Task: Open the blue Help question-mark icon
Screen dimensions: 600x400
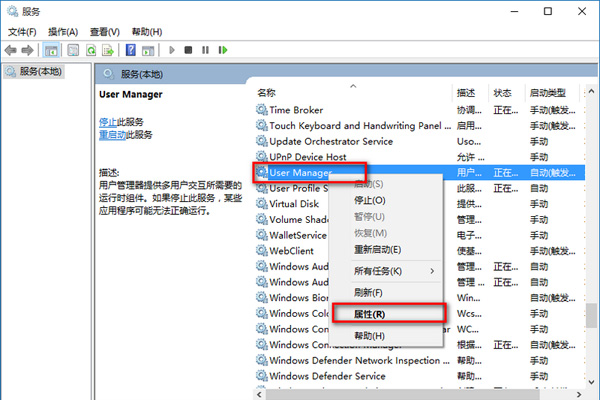Action: click(130, 50)
